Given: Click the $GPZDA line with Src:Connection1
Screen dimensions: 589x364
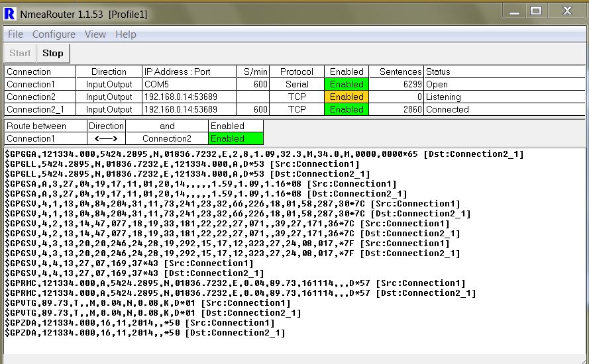Looking at the screenshot, I should 140,323.
